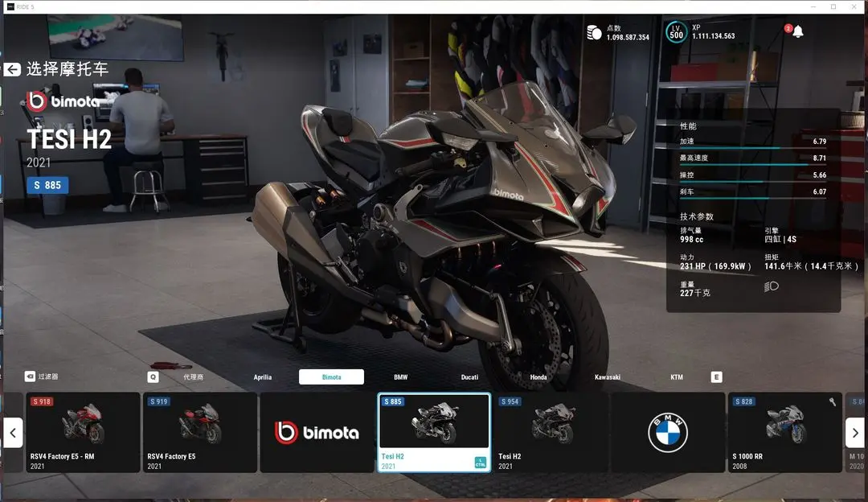This screenshot has height=502, width=868.
Task: Switch to the BMW brand tab
Action: click(x=401, y=376)
